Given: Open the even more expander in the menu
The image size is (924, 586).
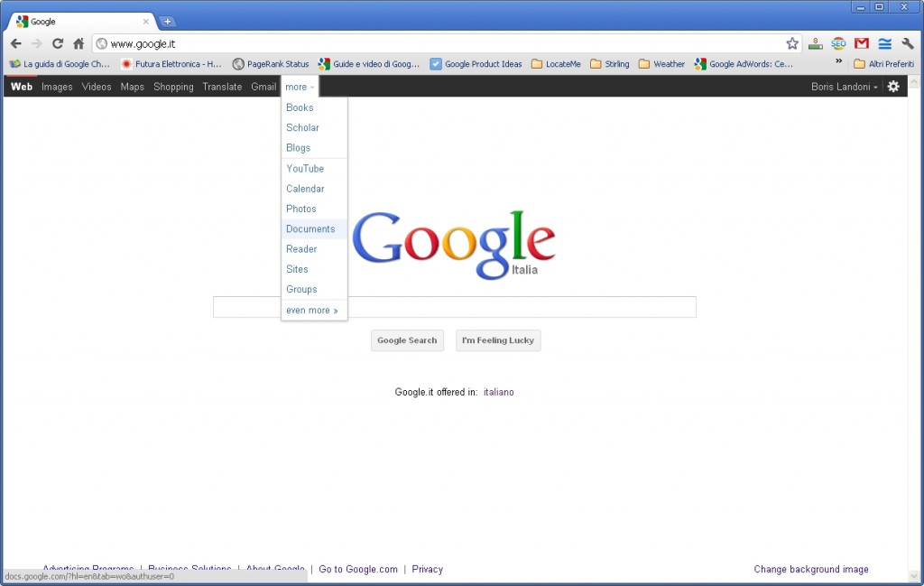Looking at the screenshot, I should (312, 310).
